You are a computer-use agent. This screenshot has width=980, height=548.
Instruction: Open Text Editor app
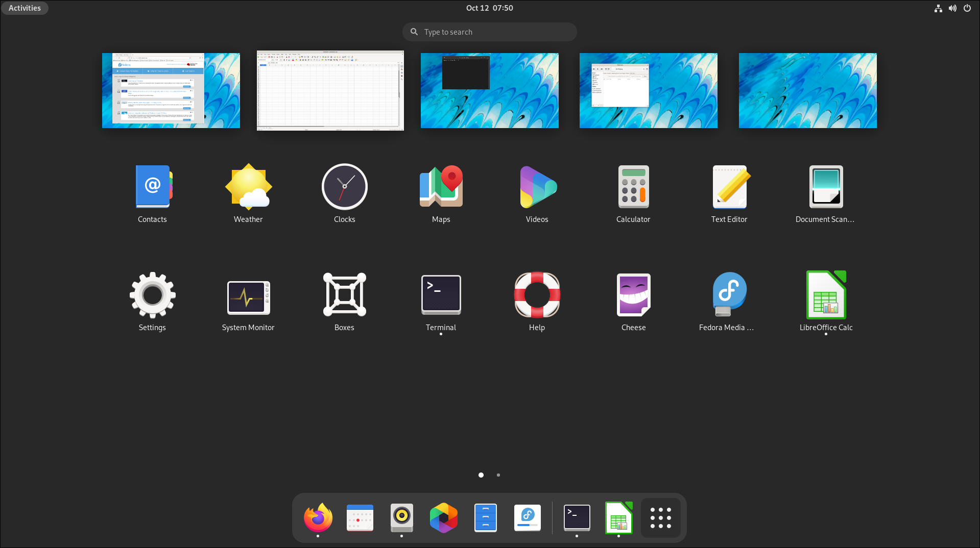(729, 194)
